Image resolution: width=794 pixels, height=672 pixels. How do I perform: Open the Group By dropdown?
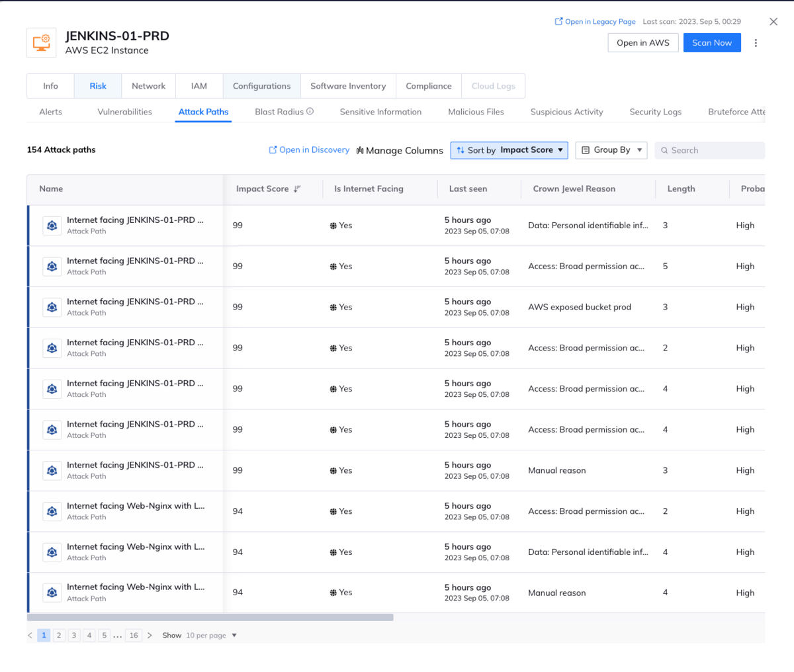coord(611,150)
